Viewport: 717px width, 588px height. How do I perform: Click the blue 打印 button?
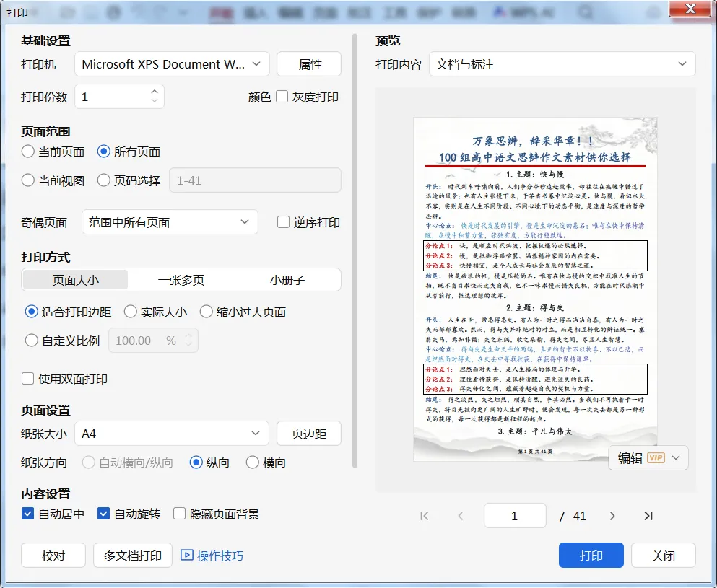[591, 555]
